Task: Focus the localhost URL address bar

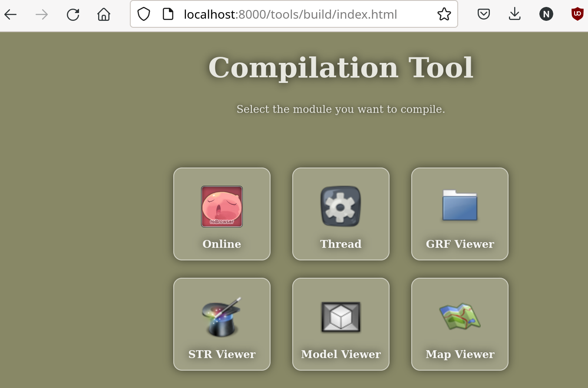Action: point(290,15)
